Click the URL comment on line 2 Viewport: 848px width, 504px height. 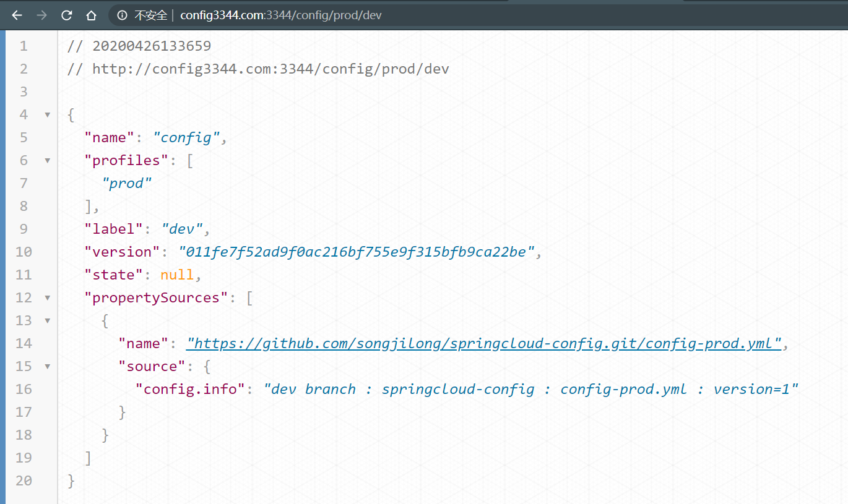[258, 69]
